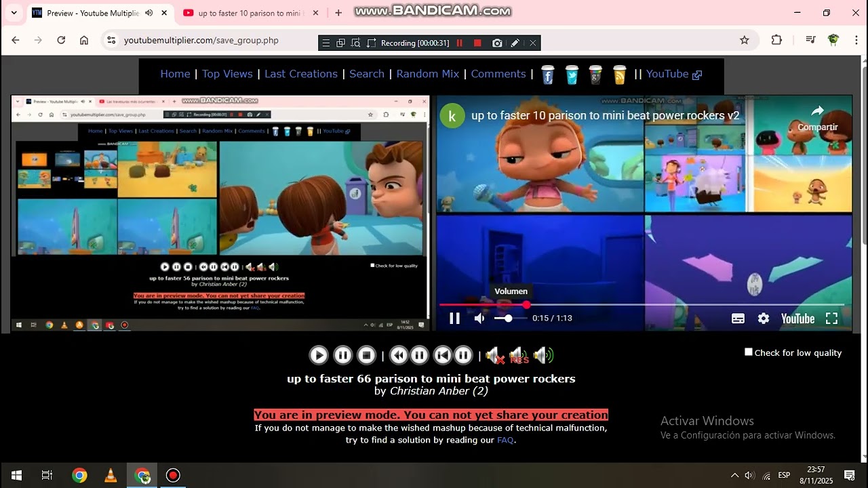Unmute all with the green-waves speaker

coord(543,355)
